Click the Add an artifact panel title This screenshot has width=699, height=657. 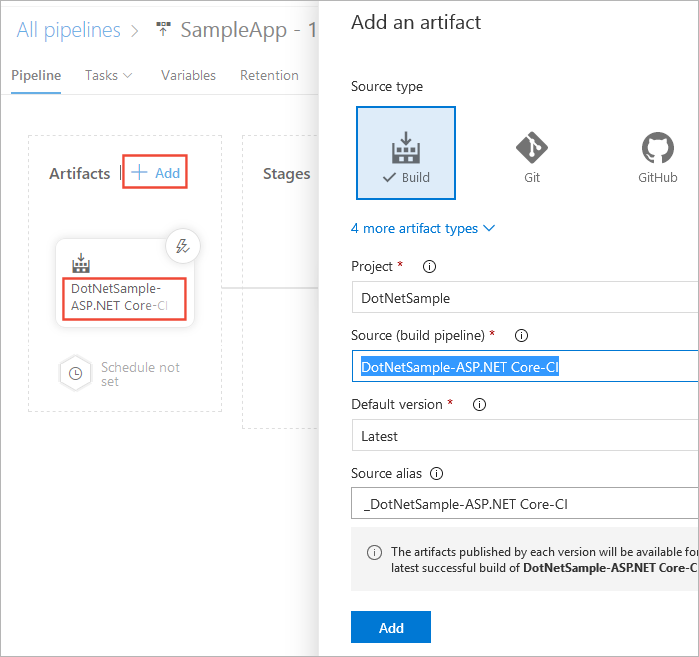click(416, 22)
